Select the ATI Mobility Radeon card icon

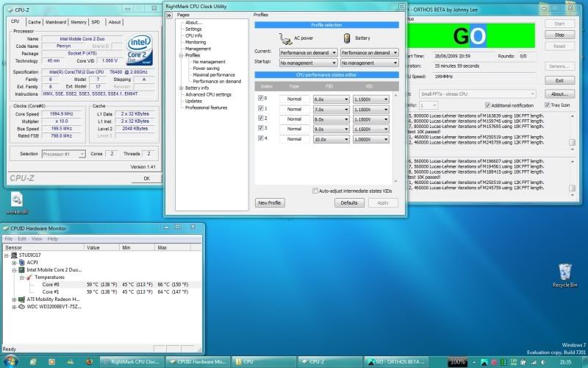pyautogui.click(x=22, y=300)
